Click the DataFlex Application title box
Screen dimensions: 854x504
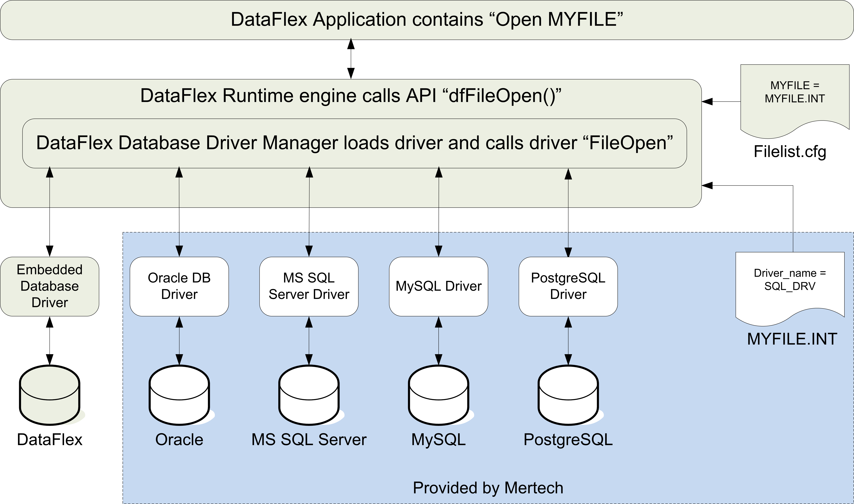pyautogui.click(x=427, y=20)
